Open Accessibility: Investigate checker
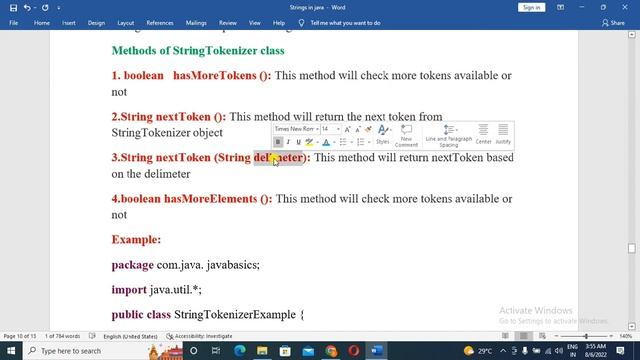 click(199, 336)
